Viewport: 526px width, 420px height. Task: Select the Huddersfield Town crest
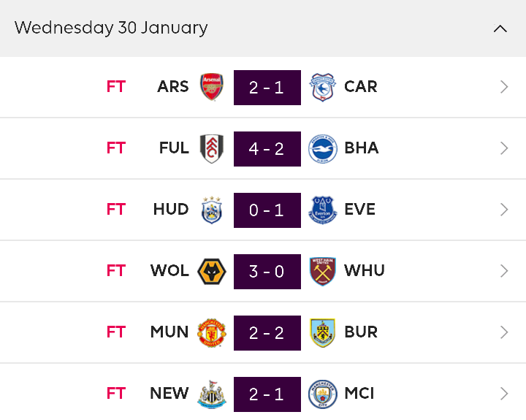coord(212,210)
